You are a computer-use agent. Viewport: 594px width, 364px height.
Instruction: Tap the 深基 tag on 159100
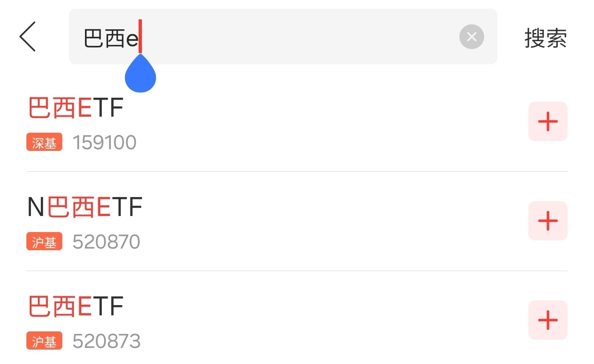[44, 142]
